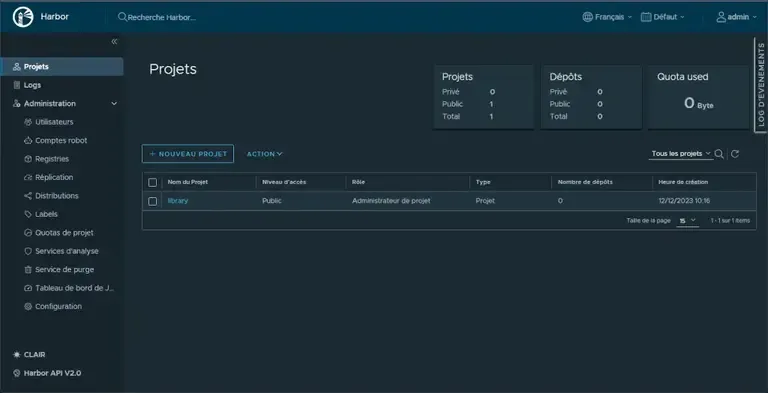Click the '12/12/2023 10:16' creation time
The height and width of the screenshot is (393, 768).
tap(684, 201)
